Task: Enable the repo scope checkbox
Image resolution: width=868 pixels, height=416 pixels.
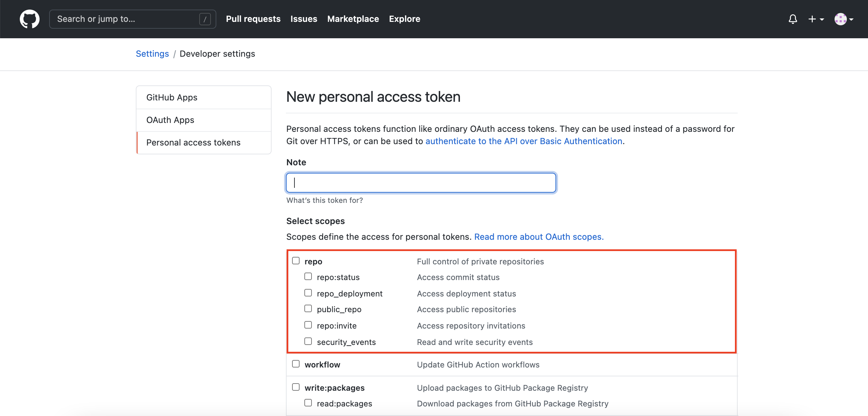Action: (x=296, y=261)
